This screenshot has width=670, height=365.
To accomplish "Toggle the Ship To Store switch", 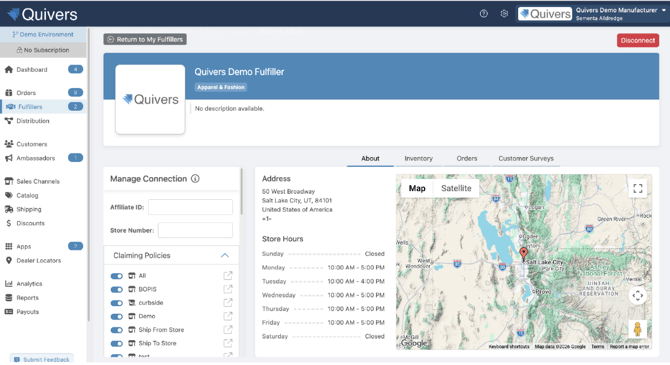I will pos(117,344).
